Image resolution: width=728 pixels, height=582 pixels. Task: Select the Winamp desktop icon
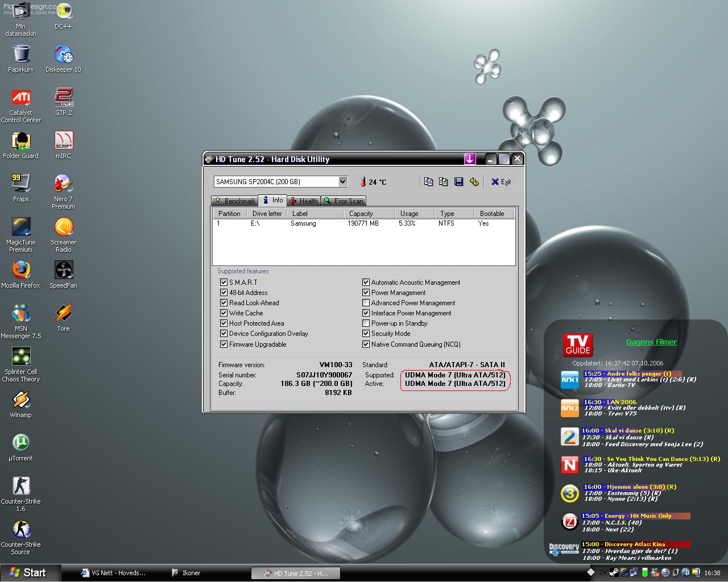click(21, 405)
